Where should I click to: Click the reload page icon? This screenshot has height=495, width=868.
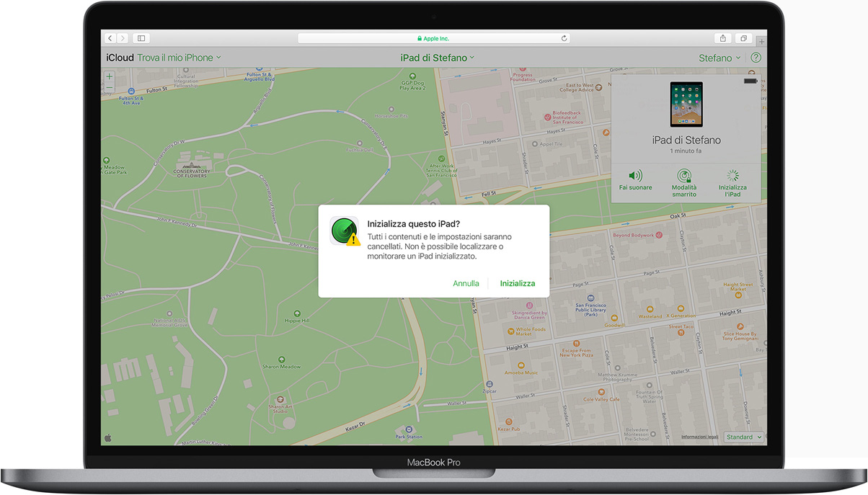(x=564, y=38)
